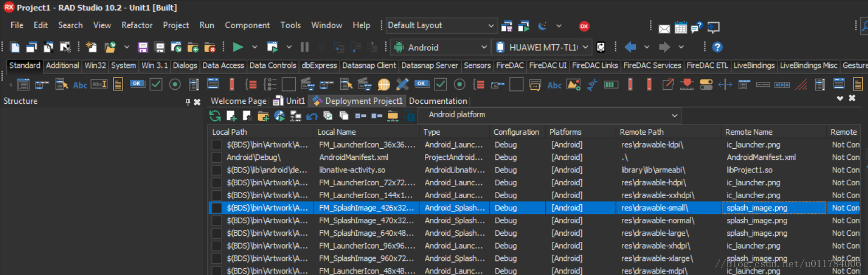
Task: Pin the Structure panel
Action: tap(188, 102)
